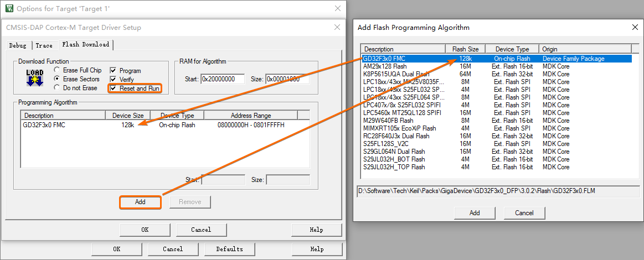Image resolution: width=644 pixels, height=260 pixels.
Task: Sort by Origin column header
Action: point(585,49)
